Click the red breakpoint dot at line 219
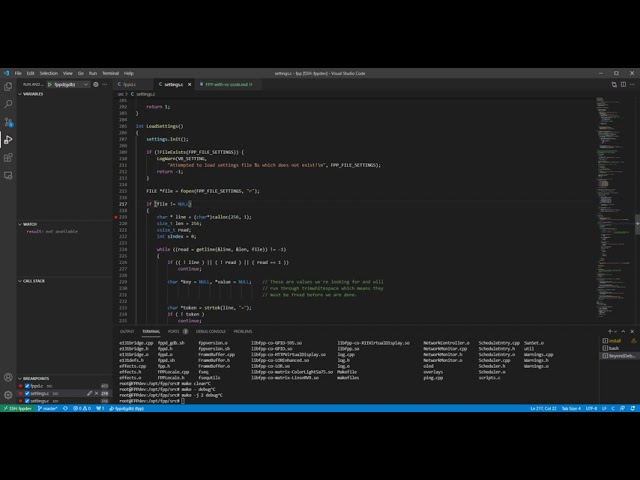640x480 pixels. pyautogui.click(x=116, y=217)
